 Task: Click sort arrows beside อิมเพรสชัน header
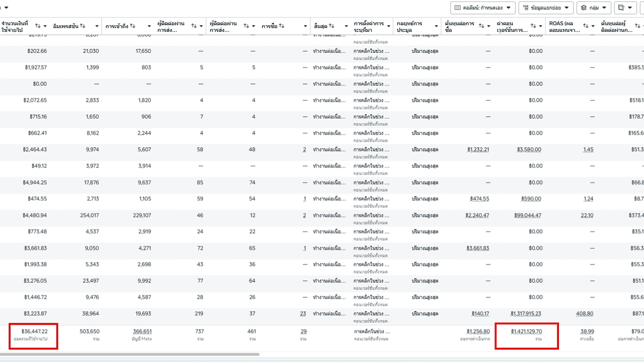(83, 26)
